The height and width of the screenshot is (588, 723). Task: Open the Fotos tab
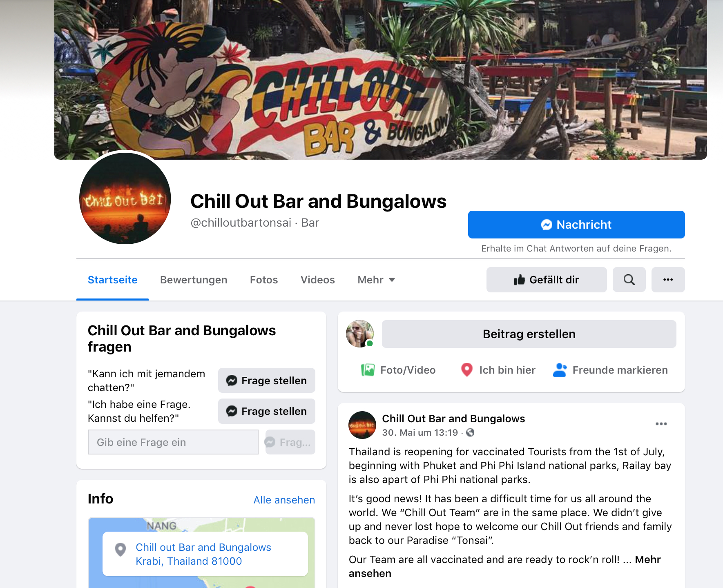[264, 280]
